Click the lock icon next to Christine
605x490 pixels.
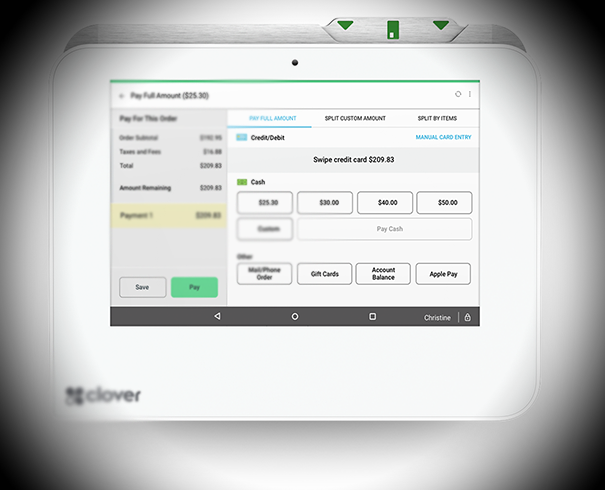[x=467, y=317]
